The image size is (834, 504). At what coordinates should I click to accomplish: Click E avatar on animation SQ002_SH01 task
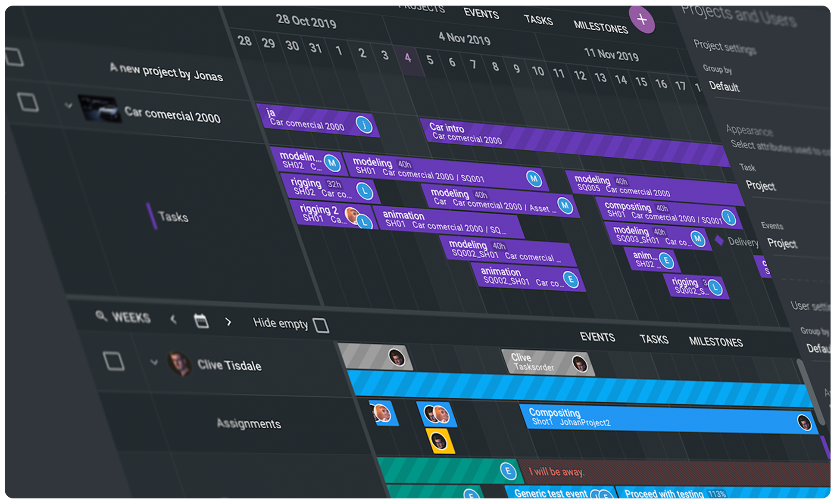[571, 280]
